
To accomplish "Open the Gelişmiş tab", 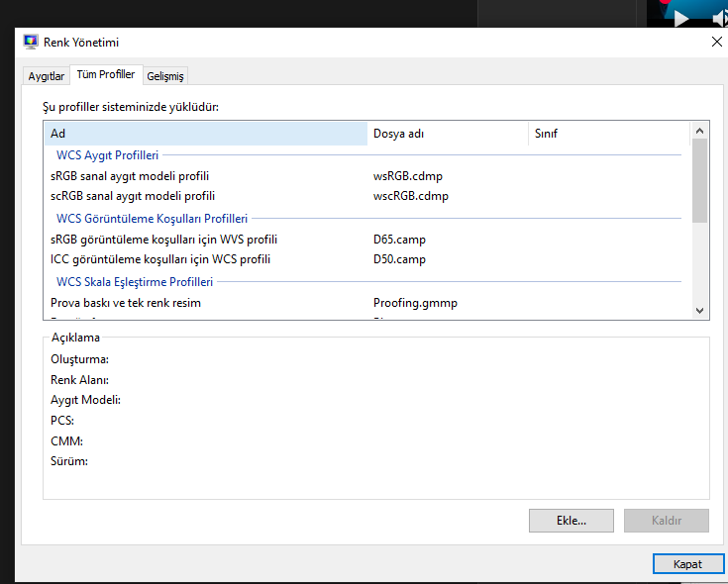I will pos(165,76).
